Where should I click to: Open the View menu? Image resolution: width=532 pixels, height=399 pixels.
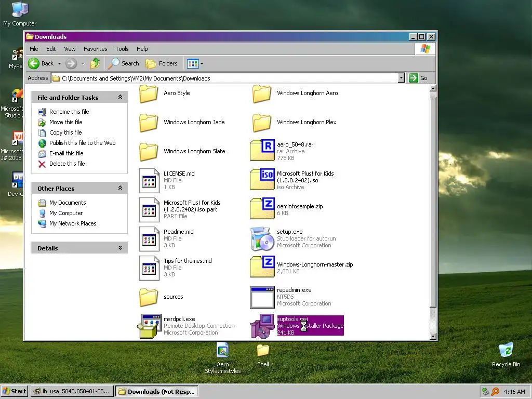[70, 49]
